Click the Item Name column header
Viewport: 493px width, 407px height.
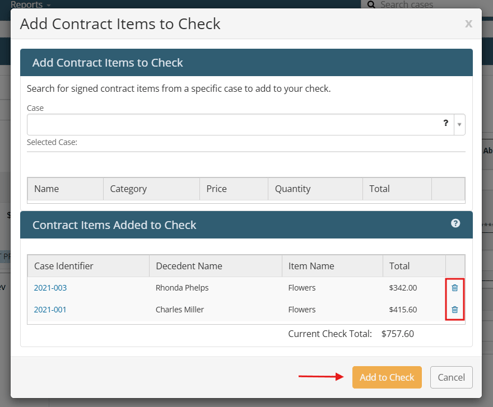point(332,266)
